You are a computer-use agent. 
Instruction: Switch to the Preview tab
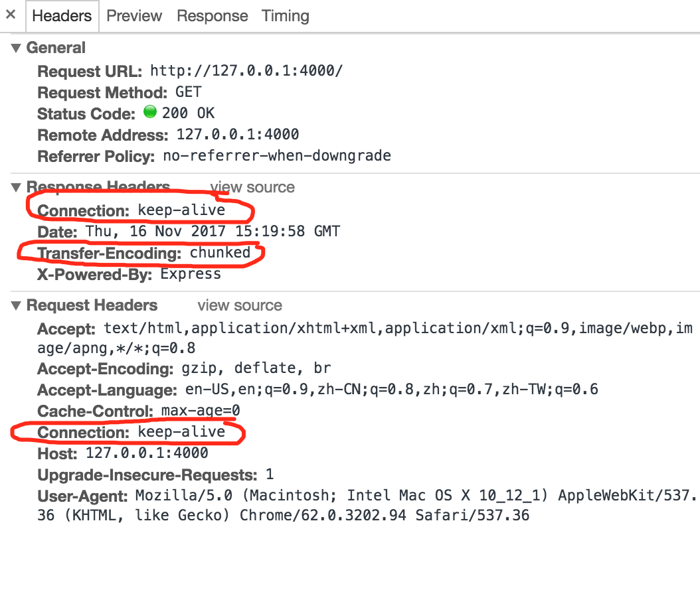pos(133,15)
